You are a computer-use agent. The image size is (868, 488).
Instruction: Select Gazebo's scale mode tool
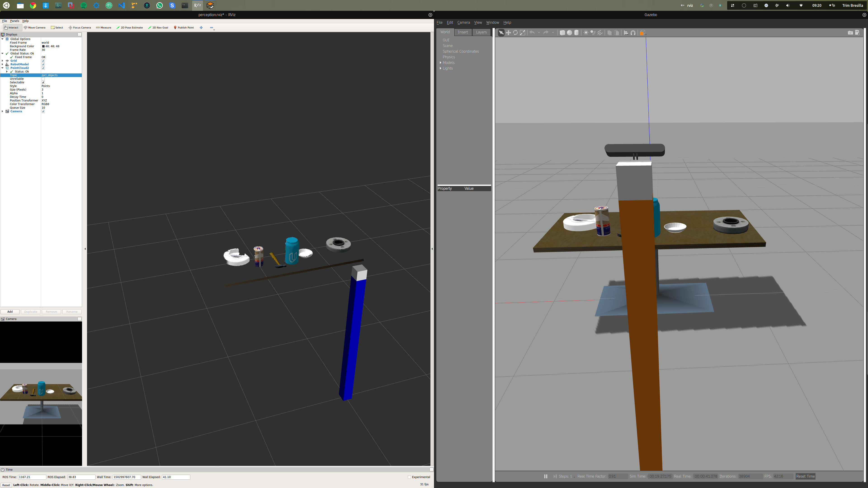pos(523,33)
